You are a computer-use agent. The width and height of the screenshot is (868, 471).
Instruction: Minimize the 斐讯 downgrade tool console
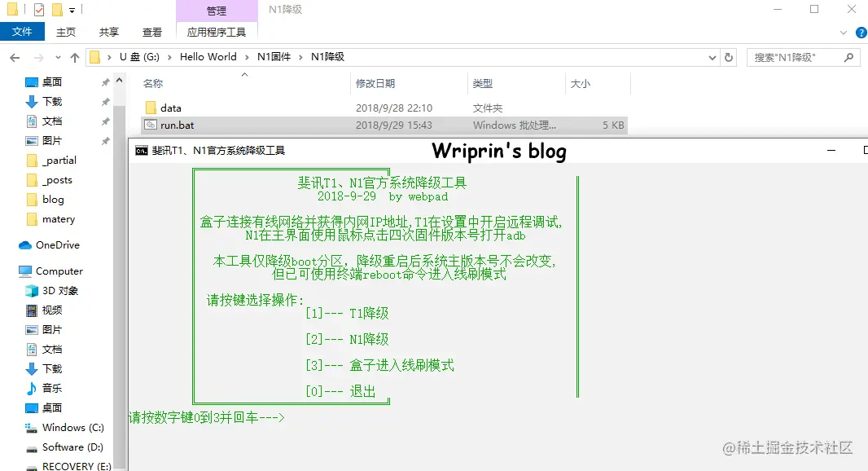pyautogui.click(x=831, y=151)
